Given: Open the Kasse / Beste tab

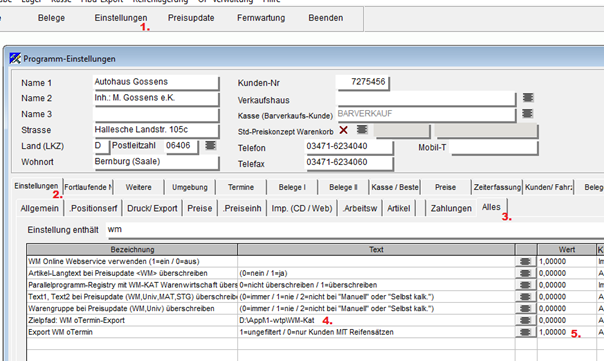Looking at the screenshot, I should [x=394, y=187].
